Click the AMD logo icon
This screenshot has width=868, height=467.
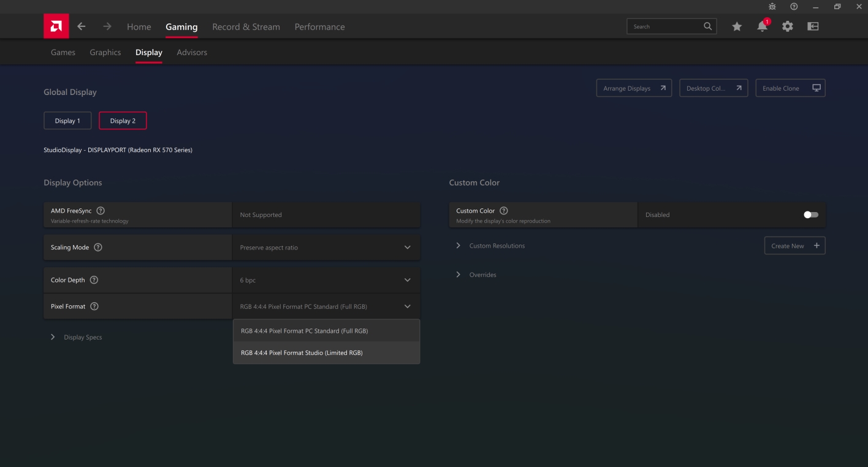tap(56, 26)
